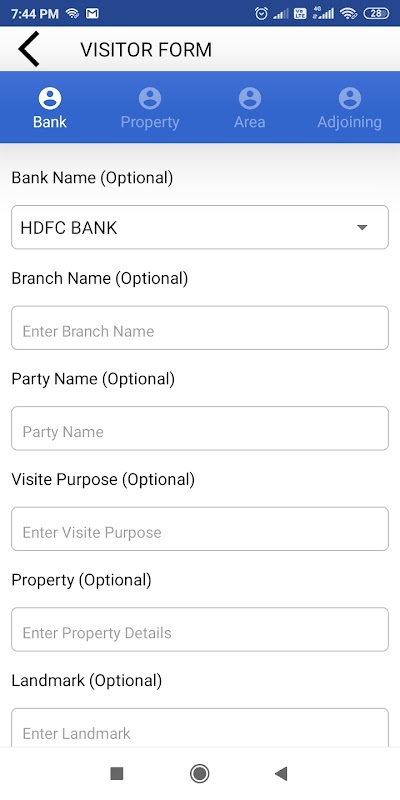This screenshot has width=400, height=800.
Task: Select the Adjoining tab person icon
Action: (x=350, y=98)
